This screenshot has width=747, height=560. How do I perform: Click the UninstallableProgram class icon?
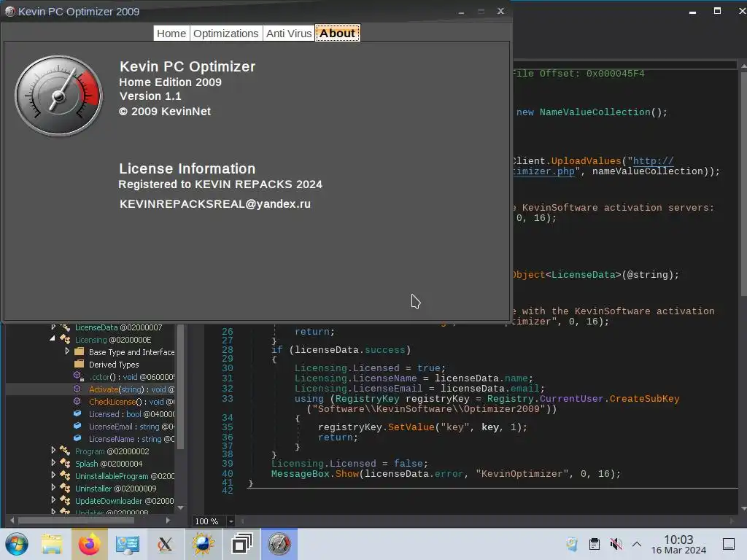[65, 475]
